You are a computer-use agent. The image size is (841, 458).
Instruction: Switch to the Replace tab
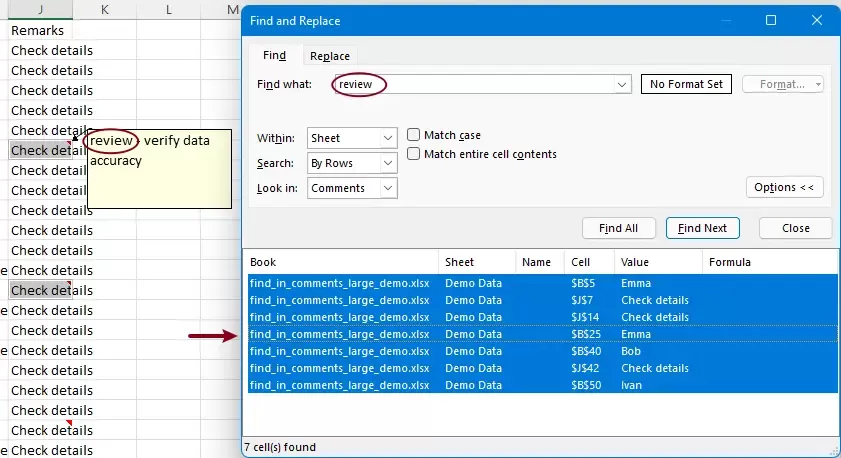(329, 56)
